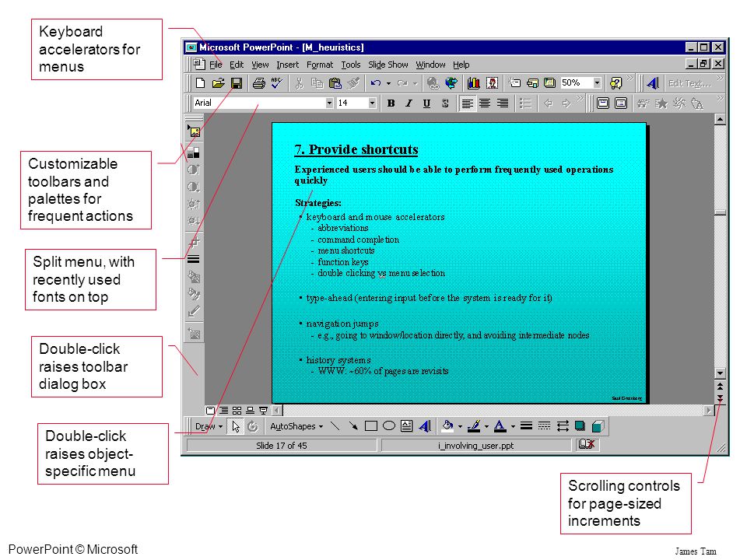This screenshot has width=747, height=560.
Task: Toggle text Shadow formatting
Action: (444, 103)
